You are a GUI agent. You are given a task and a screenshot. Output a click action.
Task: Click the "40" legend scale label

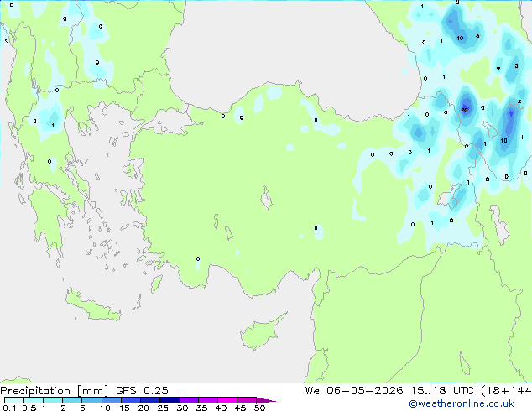point(221,408)
